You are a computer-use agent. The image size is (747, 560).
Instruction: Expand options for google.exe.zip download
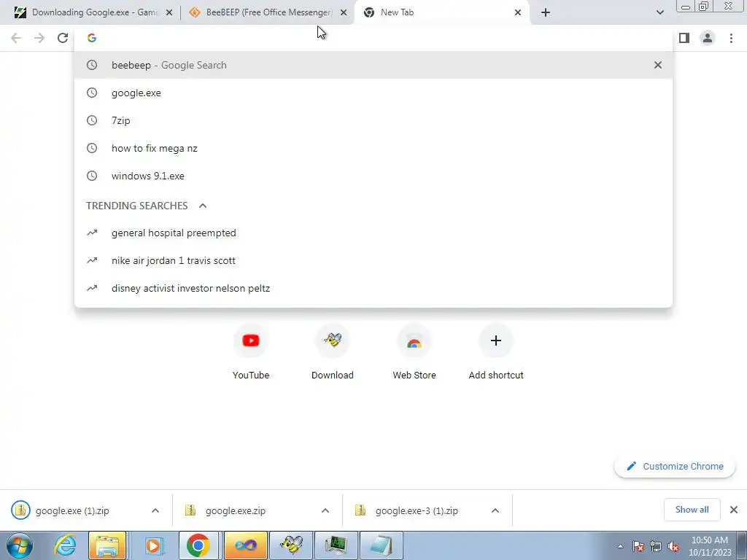point(325,510)
